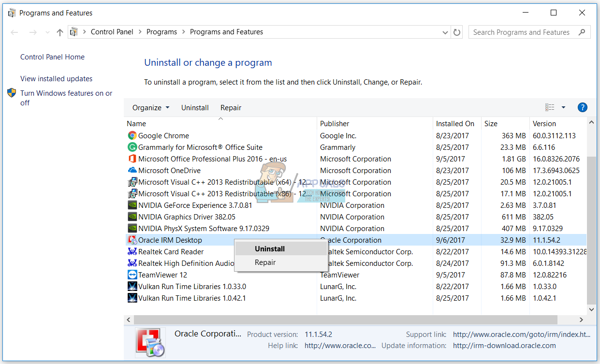Screen dimensions: 600x364
Task: Click the Visual C++ 2013 (x86) icon
Action: click(x=132, y=194)
